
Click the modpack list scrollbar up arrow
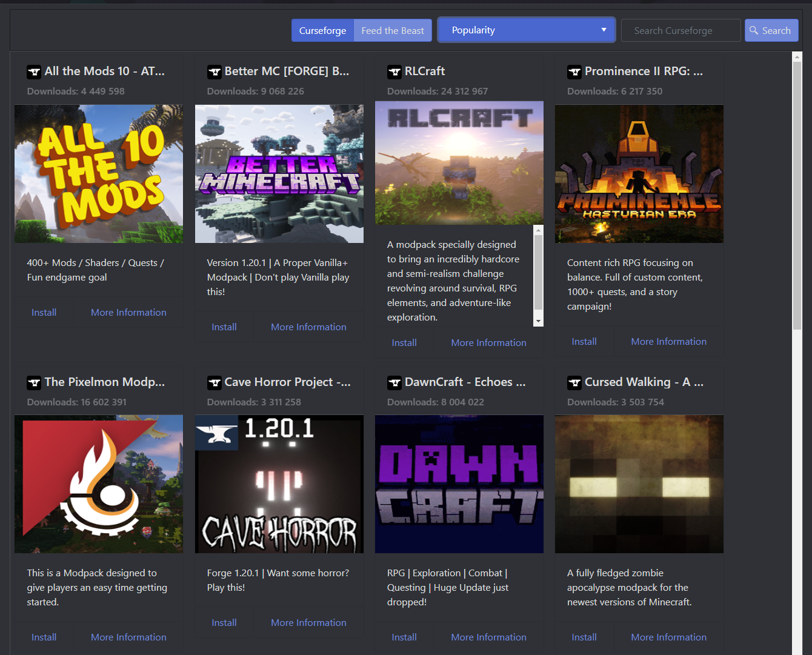tap(797, 57)
